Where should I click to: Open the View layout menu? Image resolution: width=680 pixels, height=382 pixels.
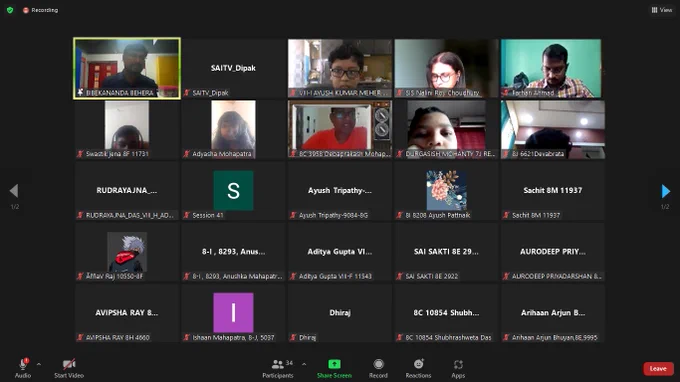click(662, 10)
